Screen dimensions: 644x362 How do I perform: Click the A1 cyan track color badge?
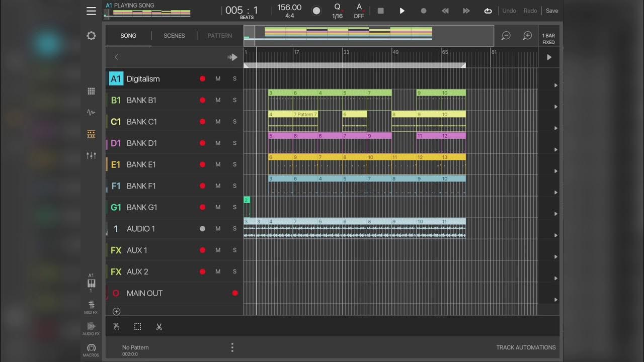click(x=116, y=79)
